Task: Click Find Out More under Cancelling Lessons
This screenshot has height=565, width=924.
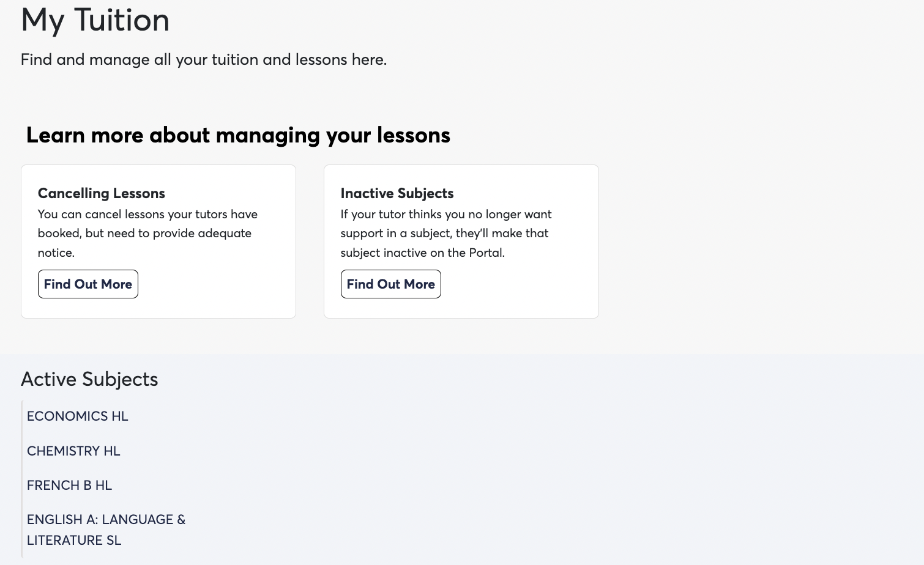Action: tap(88, 284)
